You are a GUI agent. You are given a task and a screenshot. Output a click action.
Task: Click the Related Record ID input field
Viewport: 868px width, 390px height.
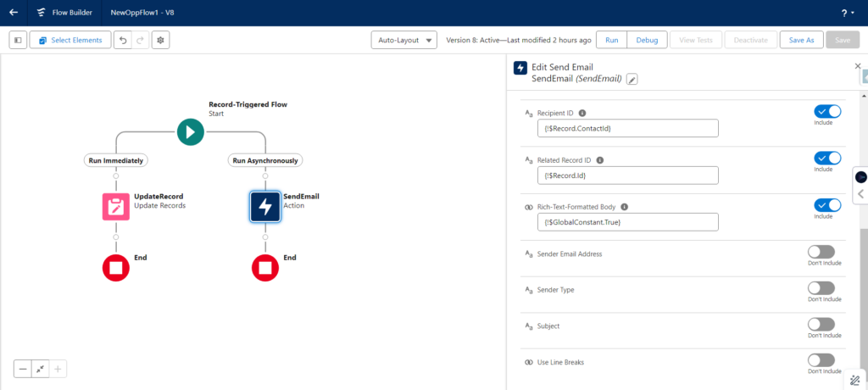pos(628,175)
